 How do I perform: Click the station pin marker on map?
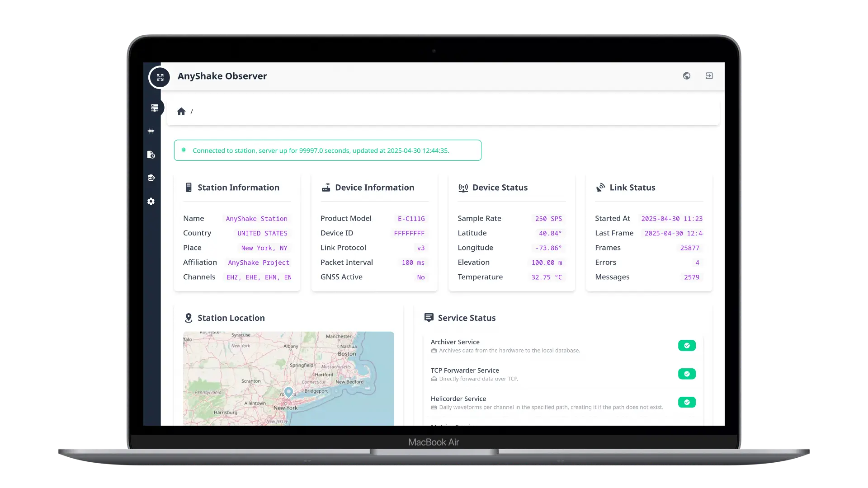pyautogui.click(x=288, y=391)
